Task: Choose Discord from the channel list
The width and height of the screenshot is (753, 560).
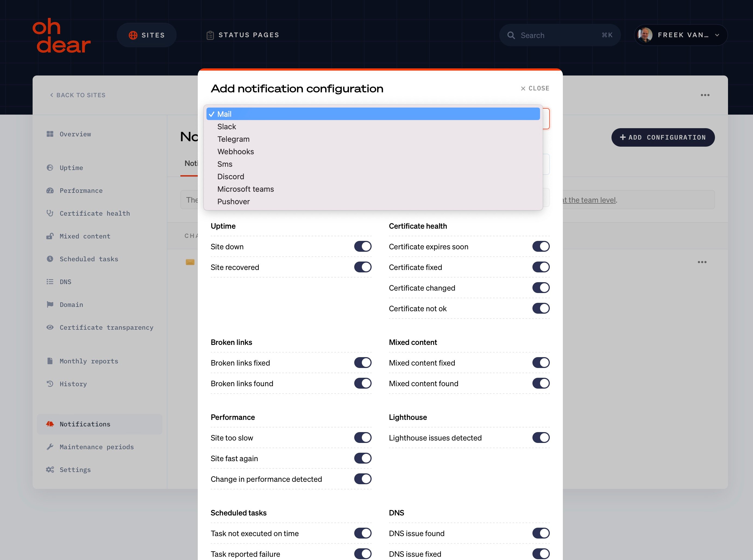Action: click(373, 177)
